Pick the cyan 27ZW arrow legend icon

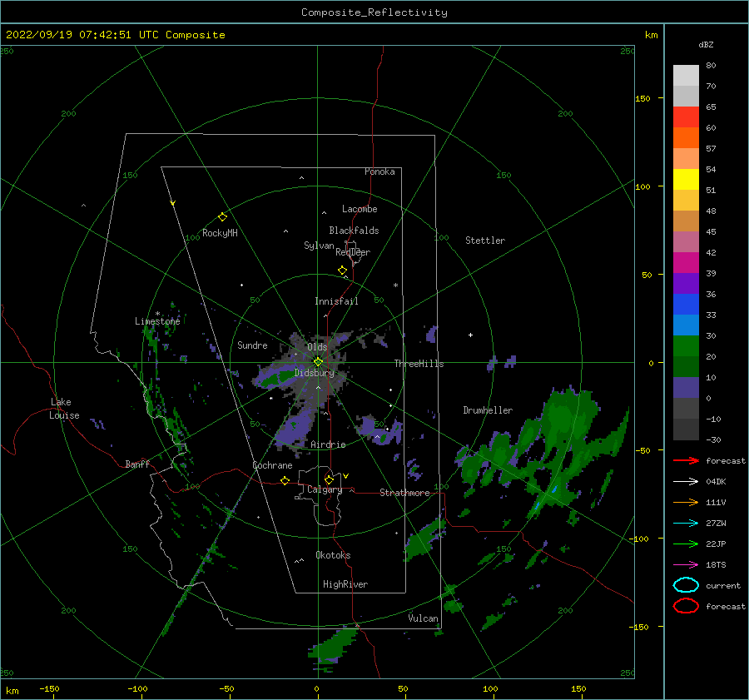[686, 524]
